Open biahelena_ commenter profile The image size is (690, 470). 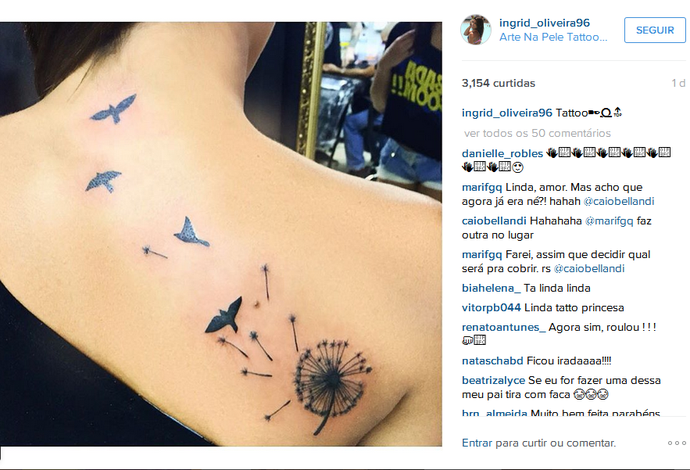click(x=491, y=288)
